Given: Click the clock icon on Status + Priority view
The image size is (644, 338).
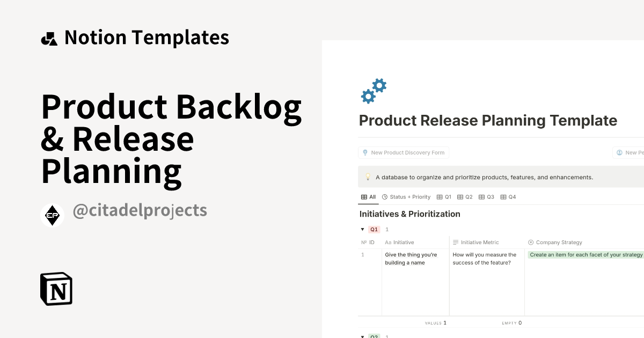Looking at the screenshot, I should pos(384,197).
